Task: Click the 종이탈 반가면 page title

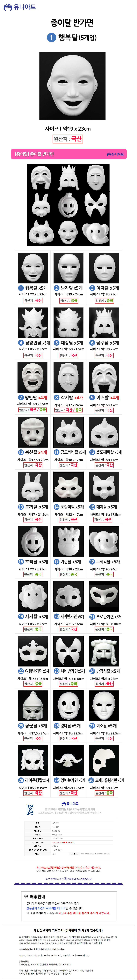Action: (72, 23)
